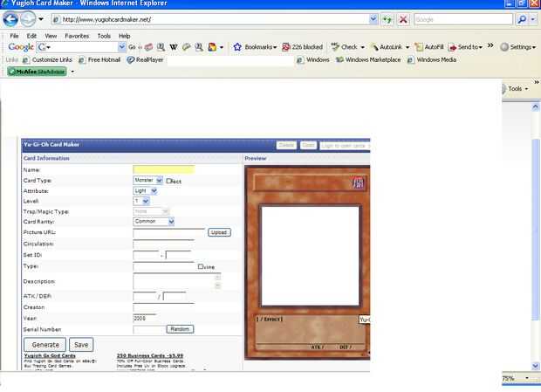541x392 pixels.
Task: Open Customize Links in Links bar
Action: pyautogui.click(x=48, y=59)
